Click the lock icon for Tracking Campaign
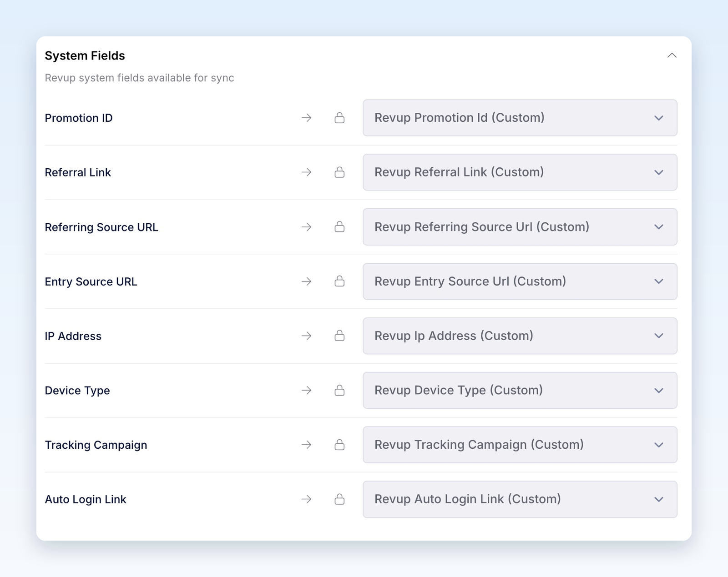Screen dimensions: 728x577 (x=339, y=445)
